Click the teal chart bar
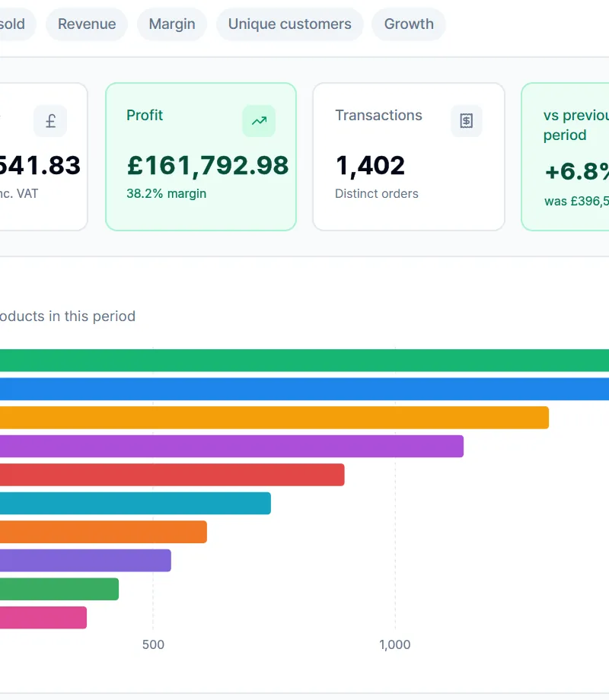Image resolution: width=609 pixels, height=700 pixels. pyautogui.click(x=136, y=503)
